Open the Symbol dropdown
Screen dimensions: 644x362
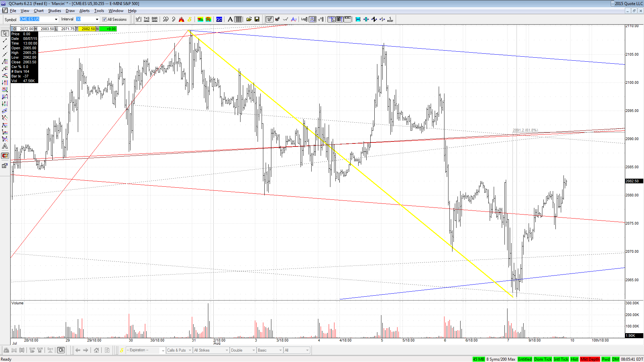point(56,19)
